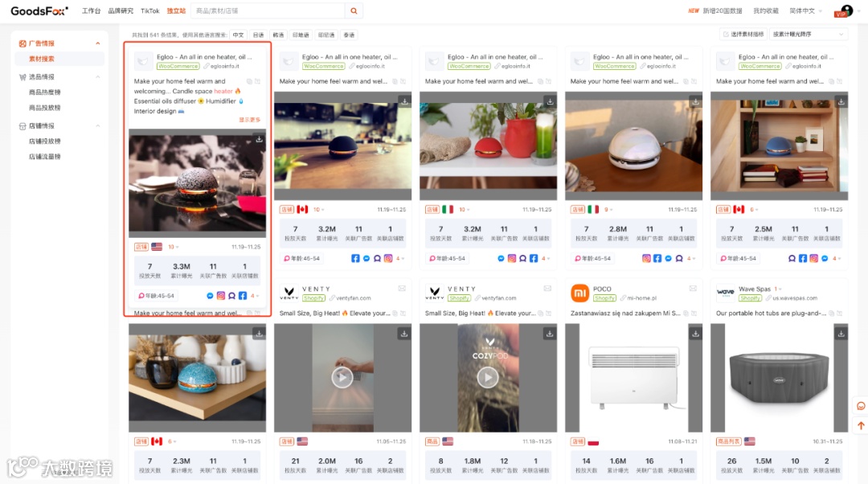This screenshot has width=868, height=484.
Task: Click the GoodsFox logo
Action: point(39,10)
